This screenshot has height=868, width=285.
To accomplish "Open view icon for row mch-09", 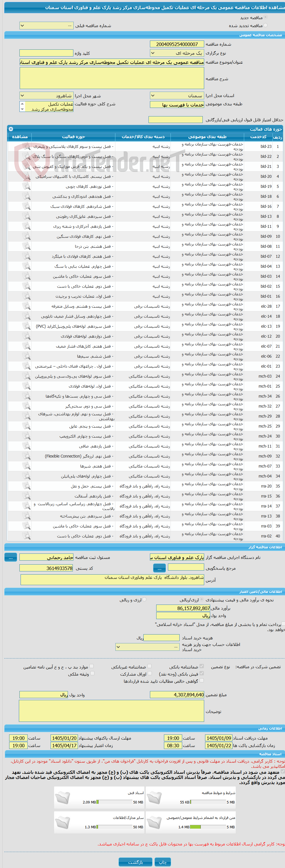I will 26,456.
